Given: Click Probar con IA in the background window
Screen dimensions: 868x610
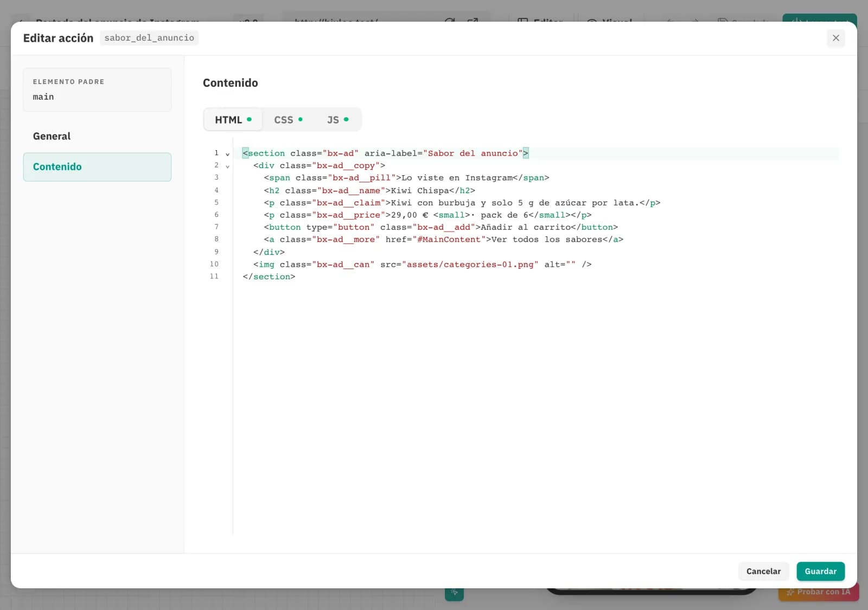Looking at the screenshot, I should (818, 592).
